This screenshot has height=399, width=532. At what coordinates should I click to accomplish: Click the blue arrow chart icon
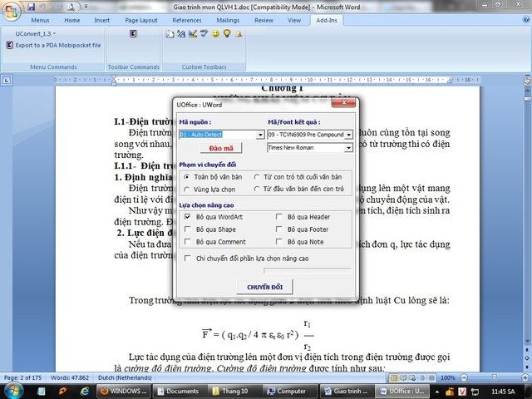pos(193,33)
